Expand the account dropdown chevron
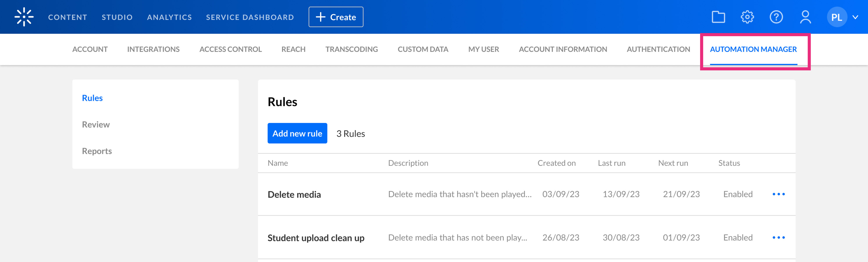The height and width of the screenshot is (262, 868). click(x=855, y=17)
